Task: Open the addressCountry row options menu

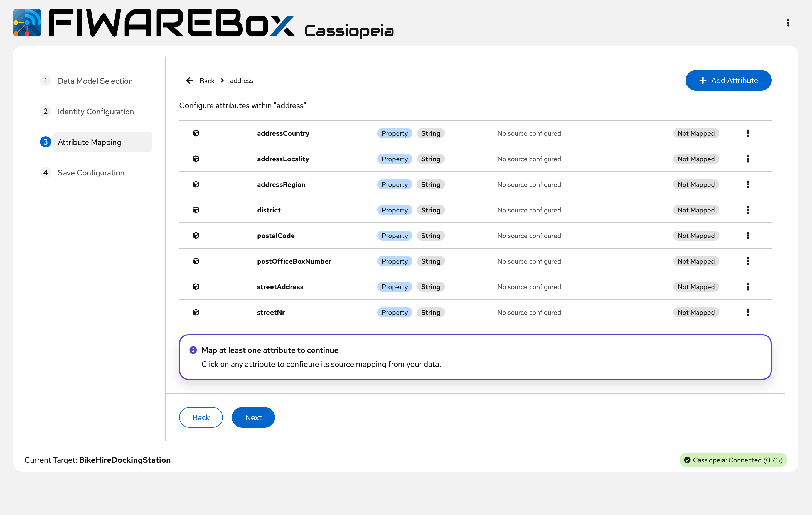Action: tap(748, 133)
